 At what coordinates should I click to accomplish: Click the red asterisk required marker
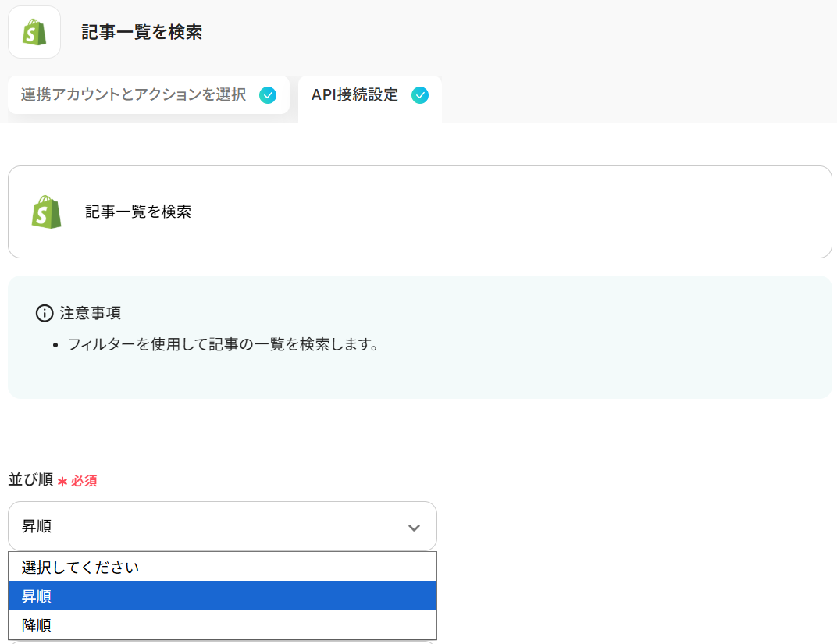(62, 482)
